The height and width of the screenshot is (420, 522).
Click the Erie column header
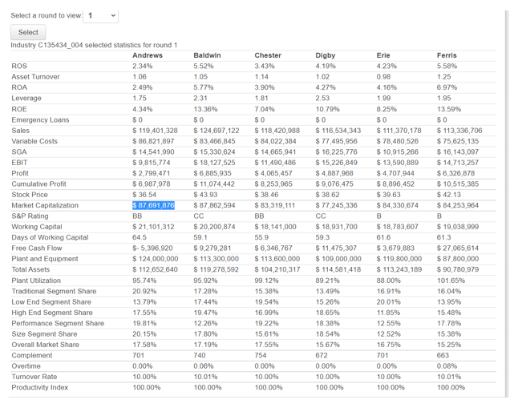tap(383, 55)
